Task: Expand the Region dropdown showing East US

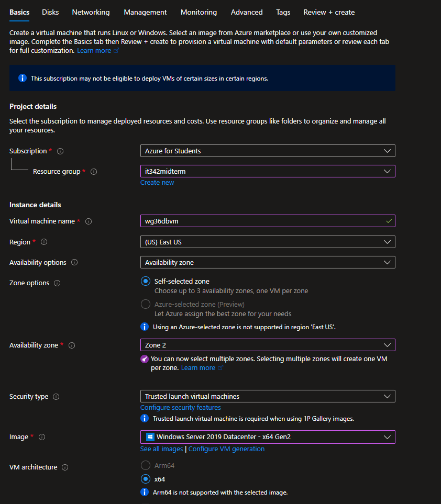Action: [267, 242]
